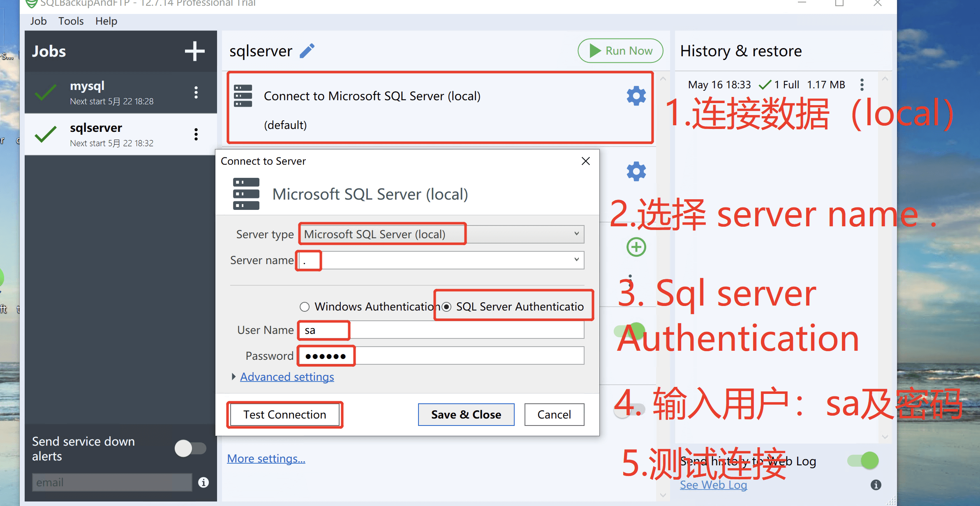Open three-dot menu for May 16 18:33 backup

[862, 85]
